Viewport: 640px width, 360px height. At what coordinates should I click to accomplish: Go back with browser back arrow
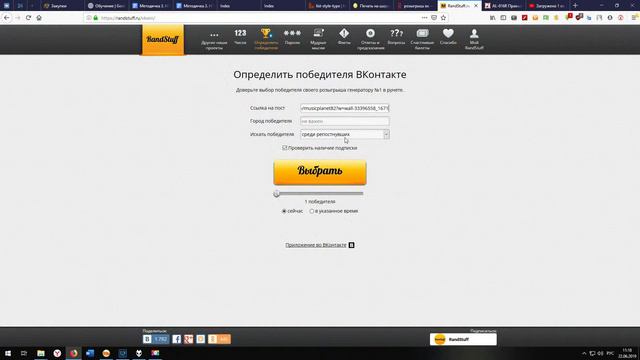[x=7, y=18]
